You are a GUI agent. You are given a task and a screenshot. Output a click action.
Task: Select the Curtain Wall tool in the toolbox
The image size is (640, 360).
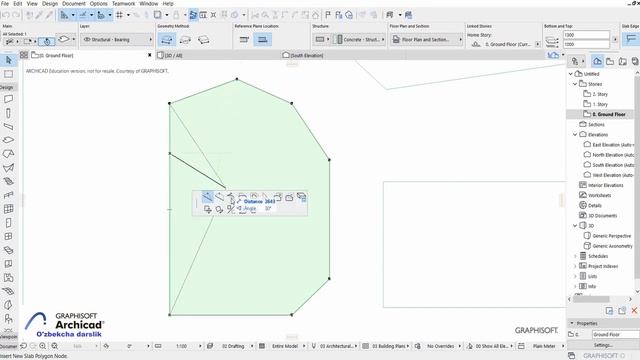[8, 209]
